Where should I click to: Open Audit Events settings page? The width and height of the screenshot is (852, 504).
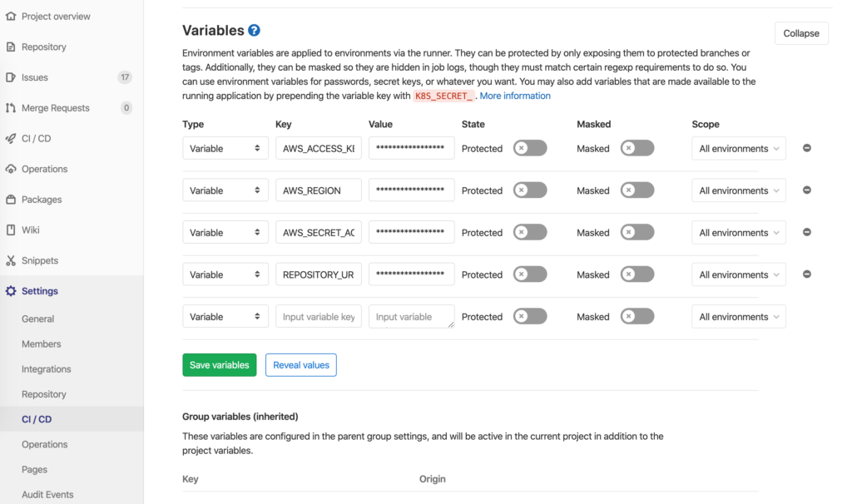click(x=47, y=494)
